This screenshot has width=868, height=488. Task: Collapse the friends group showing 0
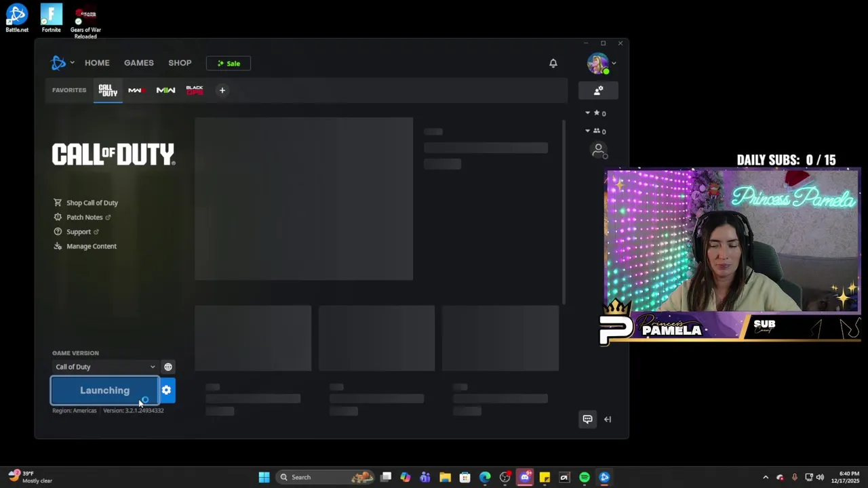click(x=587, y=131)
